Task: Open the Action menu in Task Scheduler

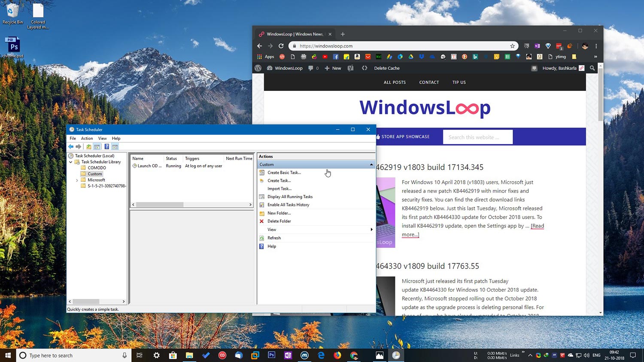Action: [87, 138]
